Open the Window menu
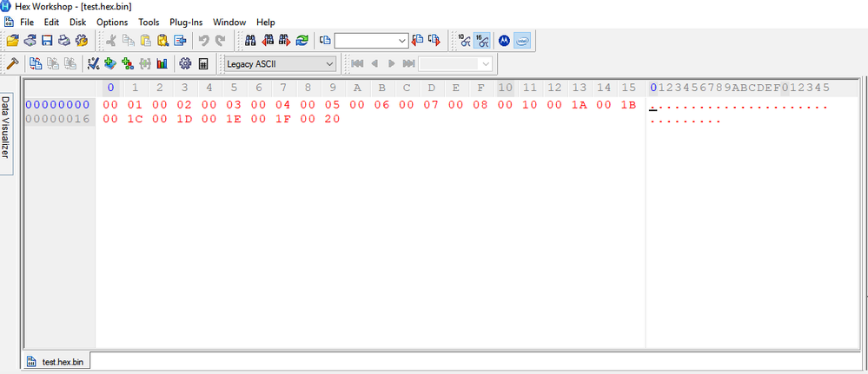Image resolution: width=868 pixels, height=374 pixels. [x=229, y=23]
